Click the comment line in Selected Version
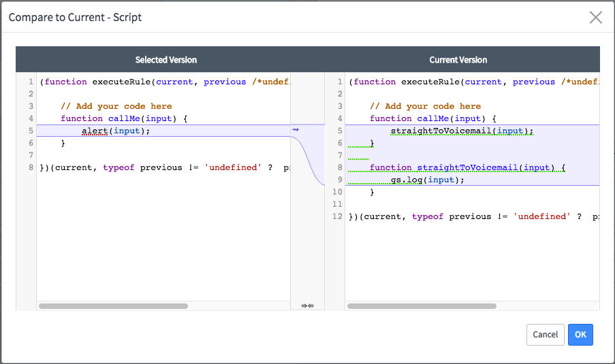 (x=116, y=106)
